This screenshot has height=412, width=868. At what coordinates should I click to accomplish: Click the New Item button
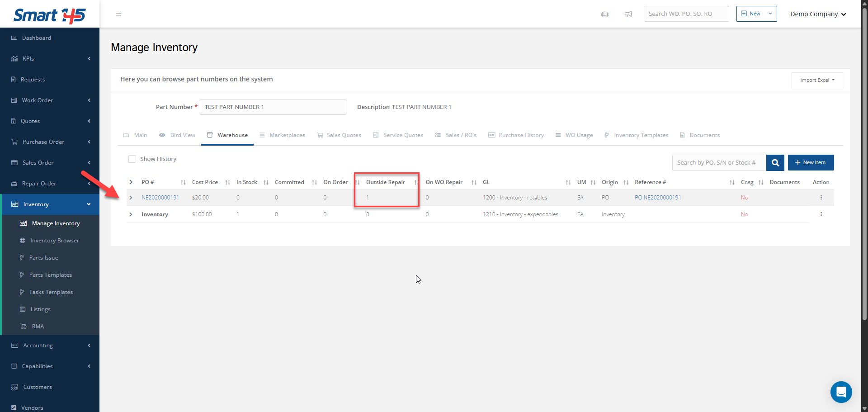tap(811, 163)
